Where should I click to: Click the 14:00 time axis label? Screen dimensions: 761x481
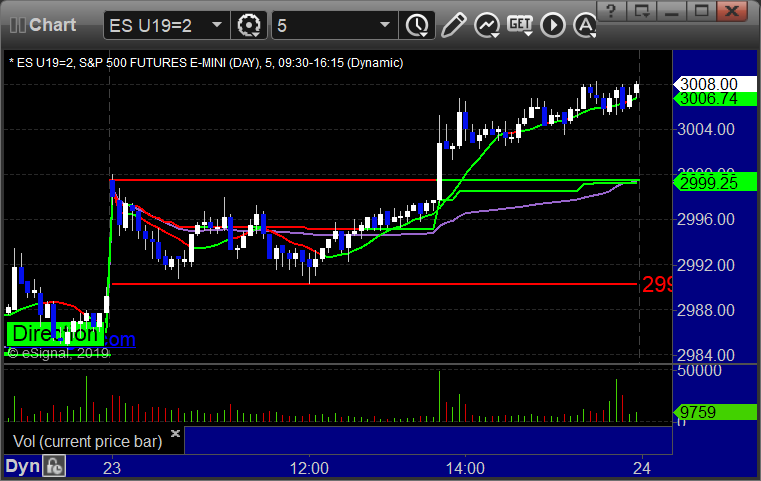point(465,468)
